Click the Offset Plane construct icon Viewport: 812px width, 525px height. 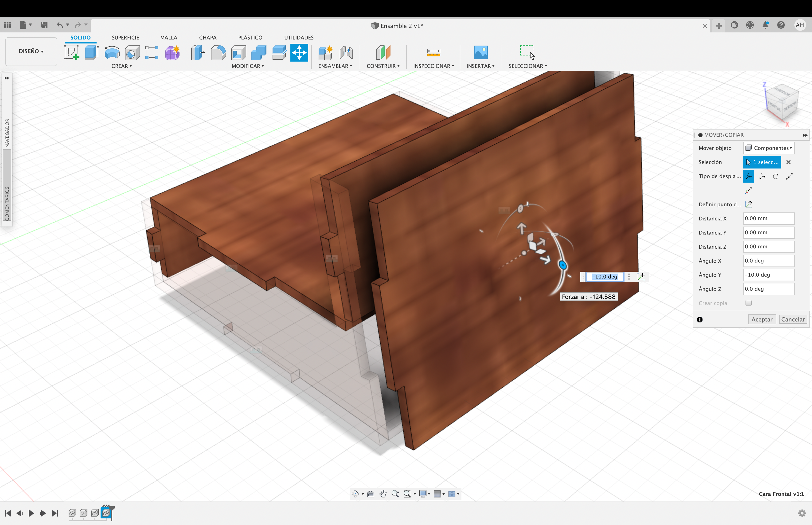pyautogui.click(x=383, y=52)
